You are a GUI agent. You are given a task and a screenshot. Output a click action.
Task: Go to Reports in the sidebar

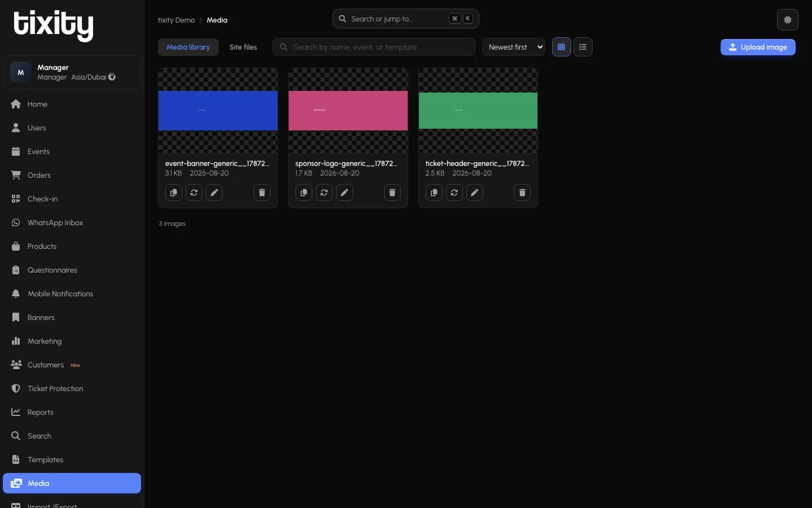[x=72, y=412]
